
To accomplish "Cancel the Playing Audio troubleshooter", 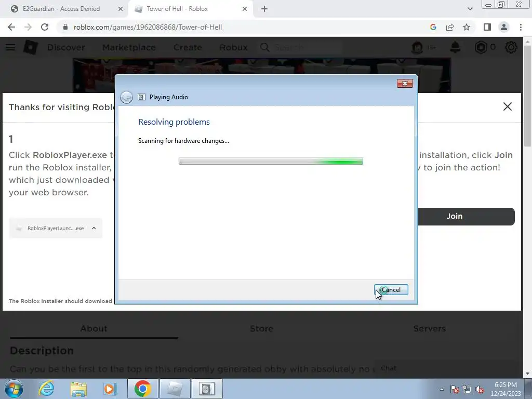I will coord(391,290).
